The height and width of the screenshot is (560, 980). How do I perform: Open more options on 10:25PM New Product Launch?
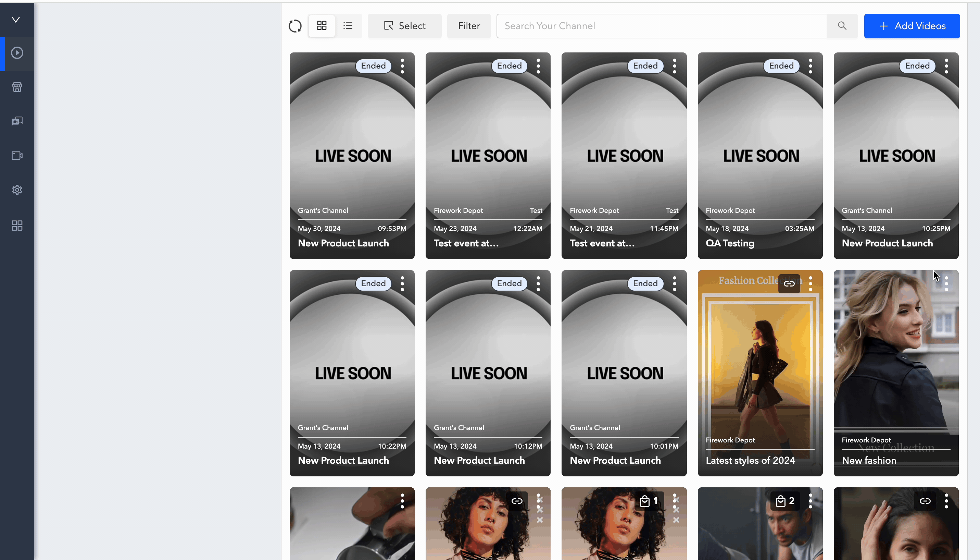coord(946,66)
